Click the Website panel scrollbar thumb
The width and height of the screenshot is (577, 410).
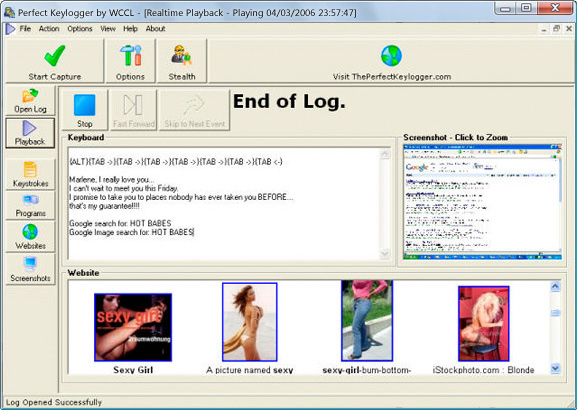coord(555,313)
